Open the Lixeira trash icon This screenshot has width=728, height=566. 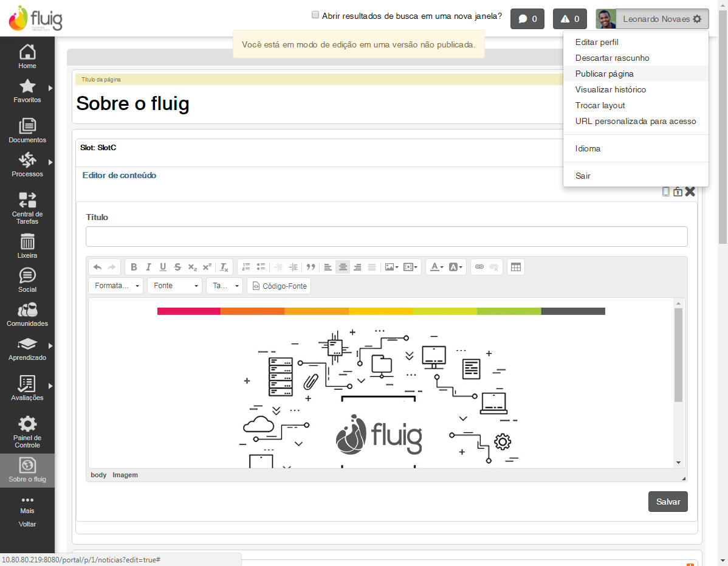tap(27, 241)
